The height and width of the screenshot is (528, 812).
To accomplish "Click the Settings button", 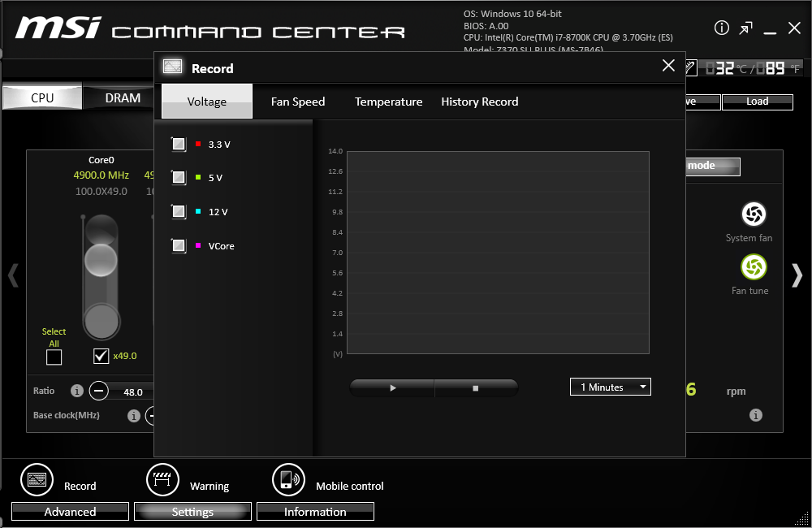I will point(192,512).
